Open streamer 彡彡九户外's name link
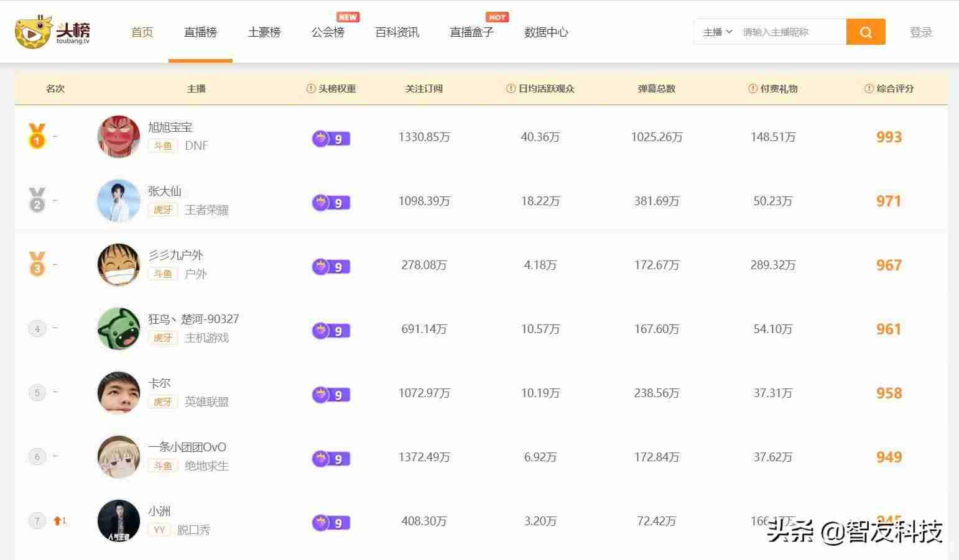The height and width of the screenshot is (560, 959). tap(176, 255)
